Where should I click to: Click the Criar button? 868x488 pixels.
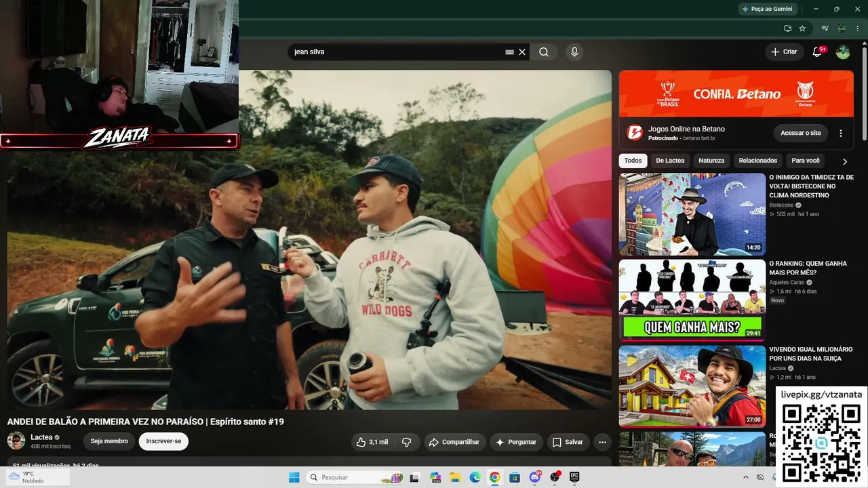click(784, 52)
